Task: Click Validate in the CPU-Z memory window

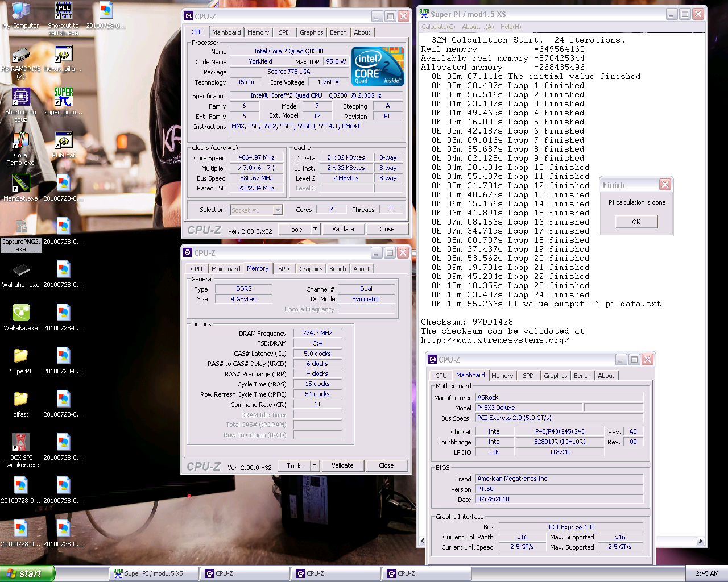Action: 342,465
